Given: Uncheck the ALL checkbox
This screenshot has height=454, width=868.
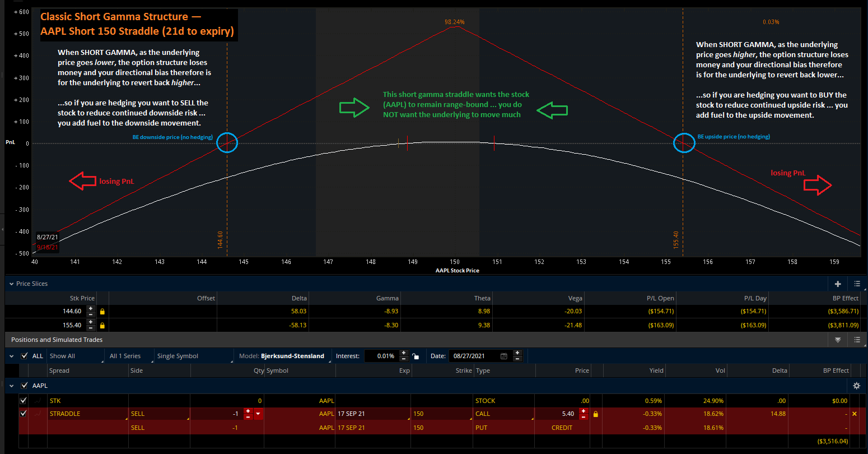Looking at the screenshot, I should 24,355.
